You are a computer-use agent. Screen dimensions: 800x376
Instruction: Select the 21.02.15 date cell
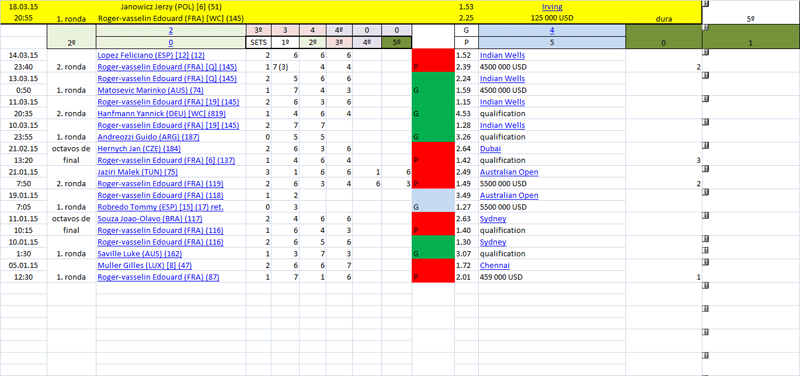(23, 149)
